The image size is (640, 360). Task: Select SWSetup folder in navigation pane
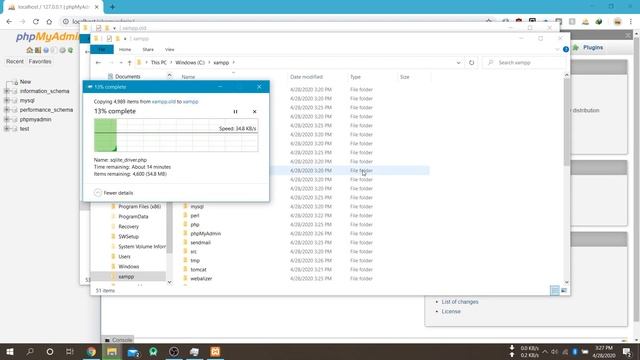(128, 236)
